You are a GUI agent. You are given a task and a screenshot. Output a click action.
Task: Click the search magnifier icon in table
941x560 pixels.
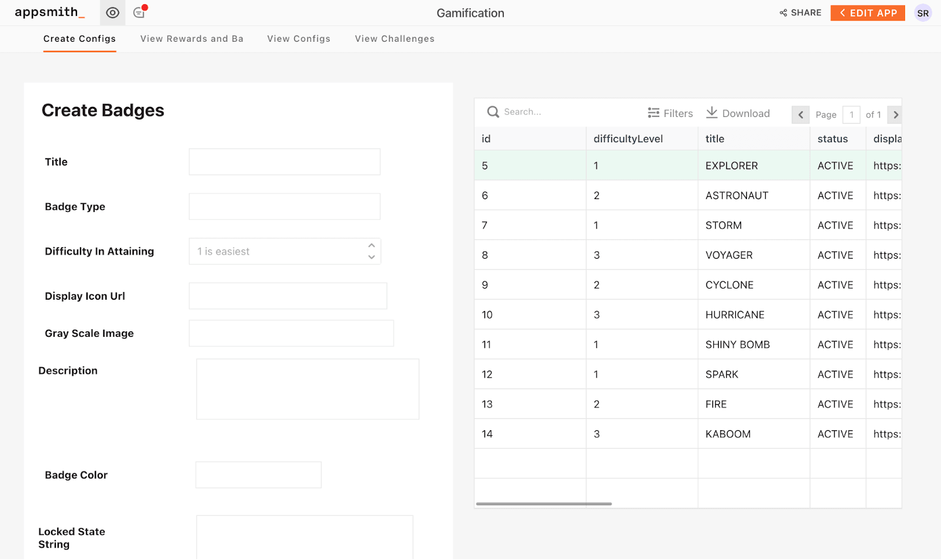(x=493, y=112)
